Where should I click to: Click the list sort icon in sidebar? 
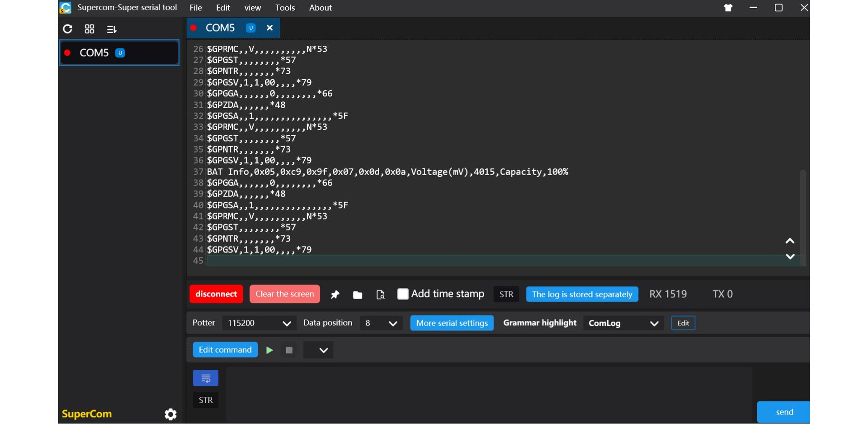(x=111, y=29)
